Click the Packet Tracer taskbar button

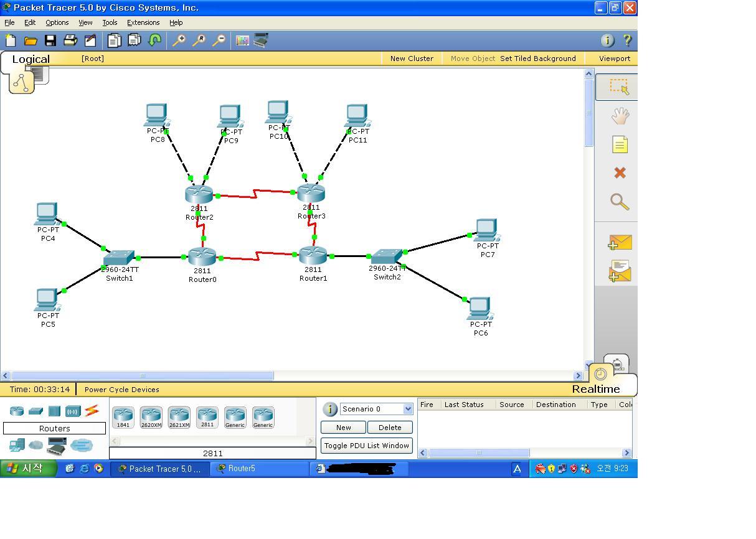161,469
